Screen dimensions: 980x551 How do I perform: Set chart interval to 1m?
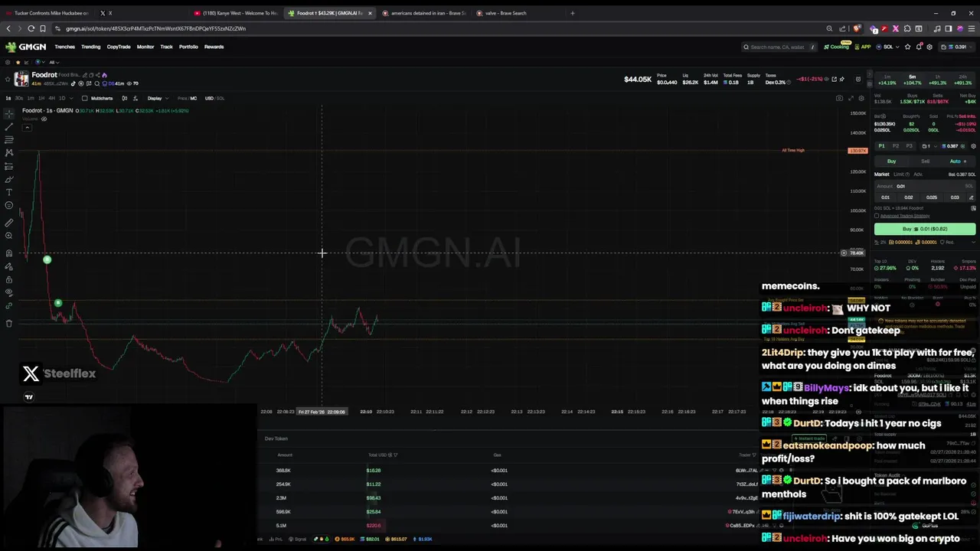click(x=31, y=98)
